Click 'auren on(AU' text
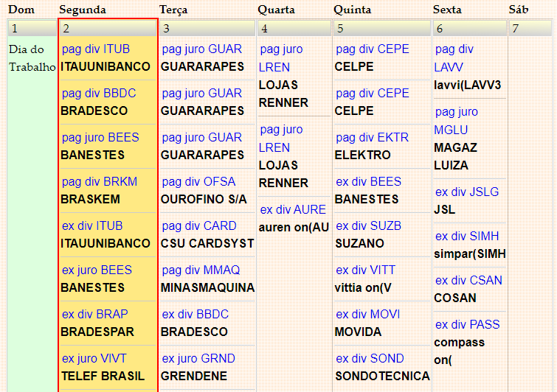 click(294, 228)
